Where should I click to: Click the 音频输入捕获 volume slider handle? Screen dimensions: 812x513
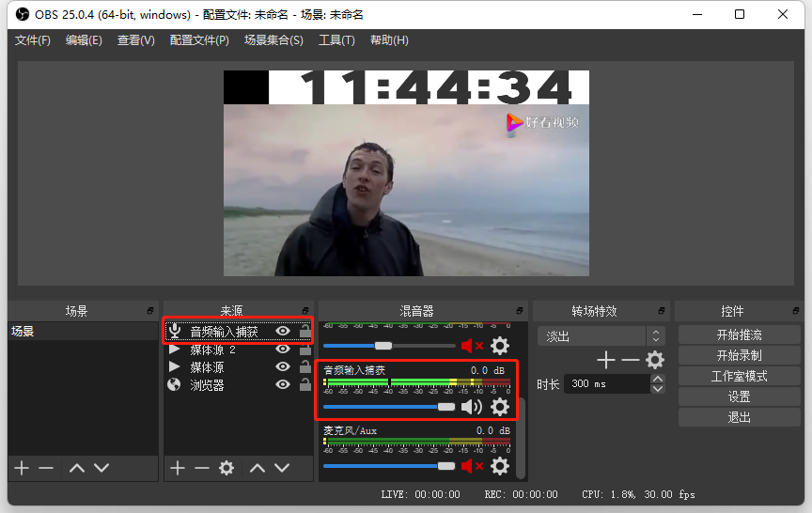coord(445,407)
